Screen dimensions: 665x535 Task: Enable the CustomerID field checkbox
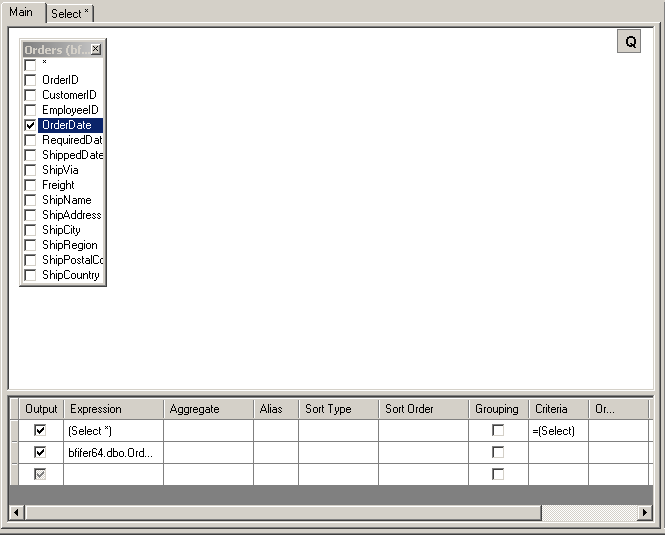pos(30,95)
